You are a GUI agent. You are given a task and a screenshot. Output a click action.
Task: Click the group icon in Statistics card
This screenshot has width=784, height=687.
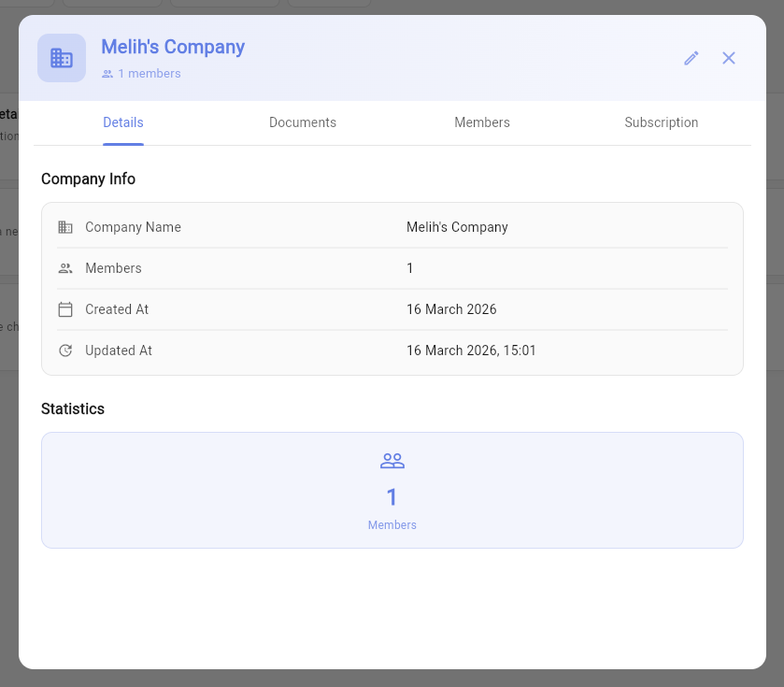[392, 461]
